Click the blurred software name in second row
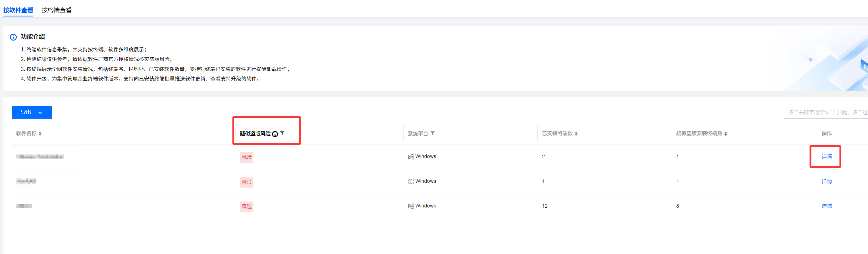This screenshot has height=254, width=868. point(26,181)
